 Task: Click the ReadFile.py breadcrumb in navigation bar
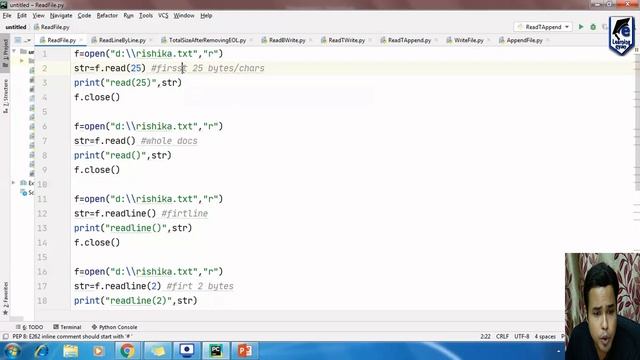tap(51, 27)
